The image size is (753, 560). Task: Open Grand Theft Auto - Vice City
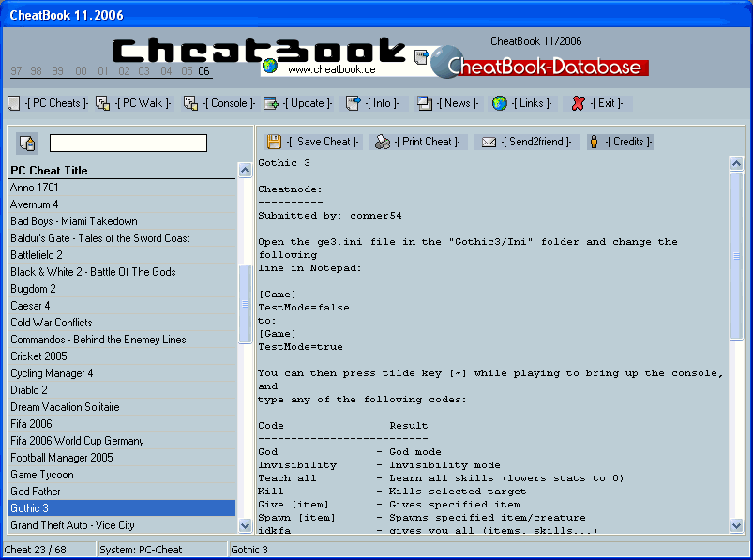(122, 525)
